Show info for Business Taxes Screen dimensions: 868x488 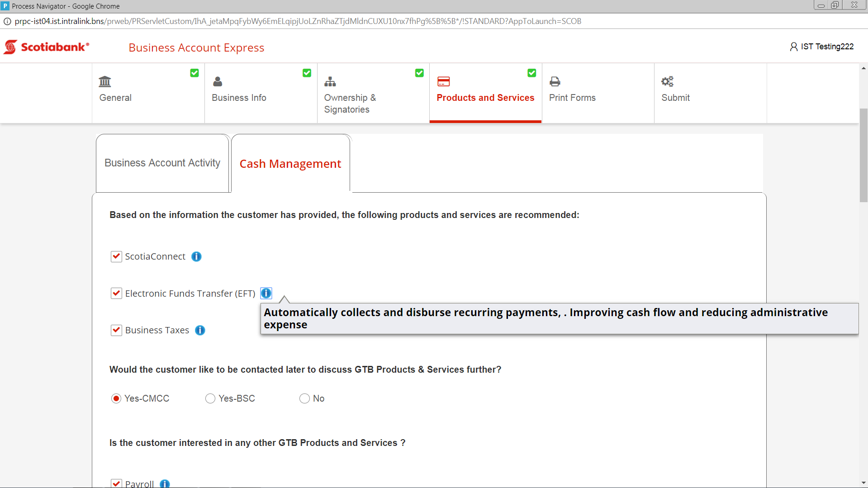pyautogui.click(x=200, y=330)
